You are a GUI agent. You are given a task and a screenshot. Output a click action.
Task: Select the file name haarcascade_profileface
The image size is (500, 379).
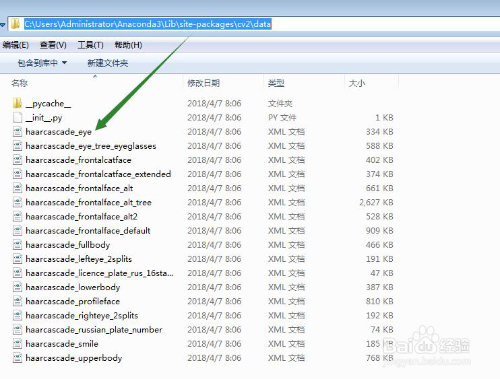click(73, 301)
